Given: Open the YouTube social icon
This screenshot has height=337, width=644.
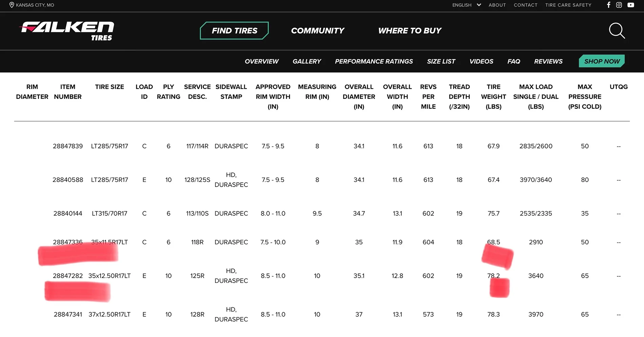Looking at the screenshot, I should [631, 5].
